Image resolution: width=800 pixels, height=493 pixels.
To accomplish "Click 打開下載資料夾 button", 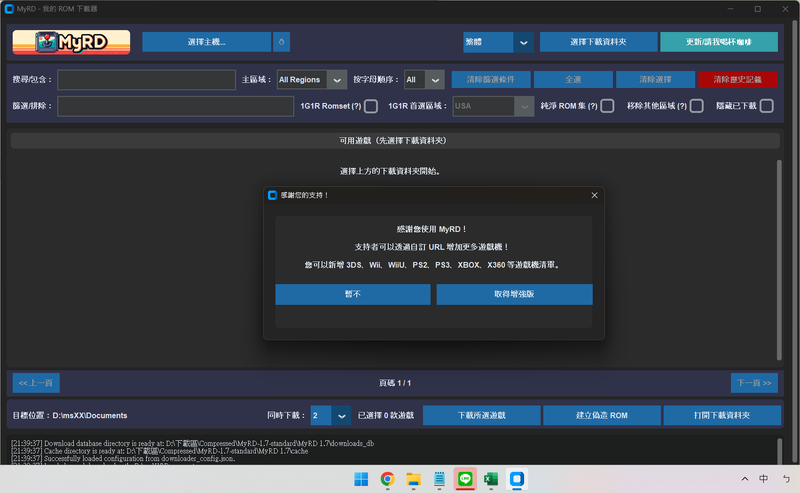I will coord(722,415).
